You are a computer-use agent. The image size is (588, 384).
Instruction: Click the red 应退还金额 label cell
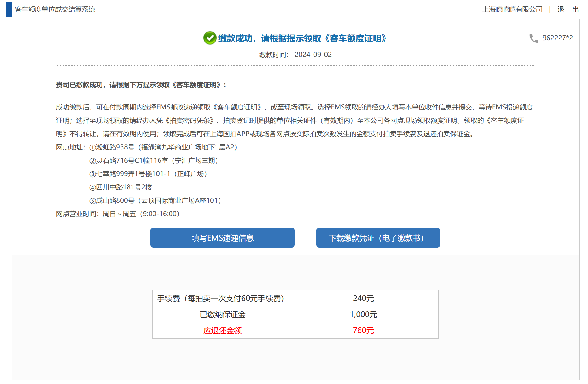[222, 331]
